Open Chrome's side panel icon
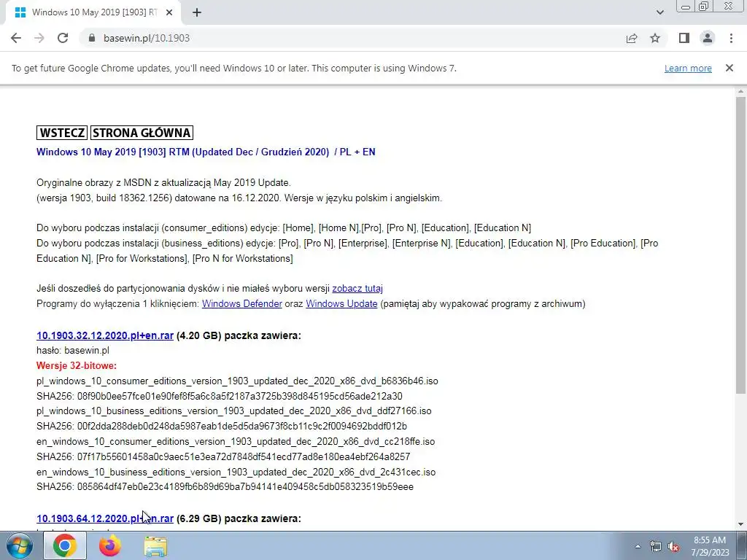The width and height of the screenshot is (747, 560). click(x=684, y=38)
